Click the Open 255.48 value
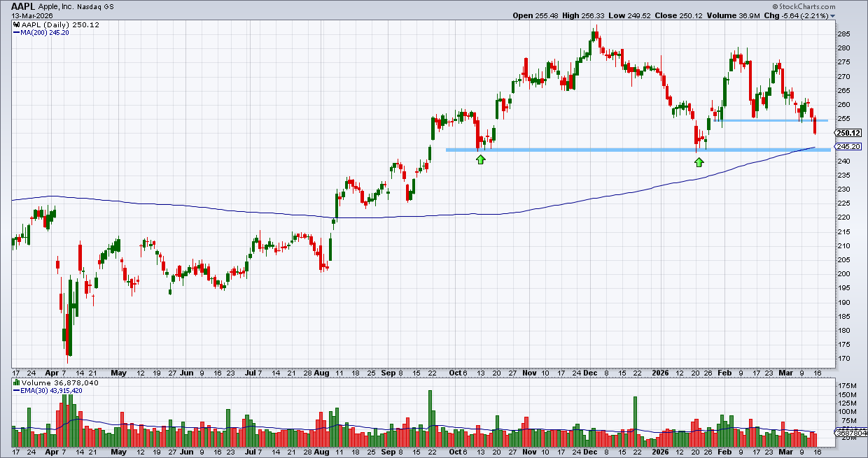This screenshot has width=868, height=458. tap(536, 15)
